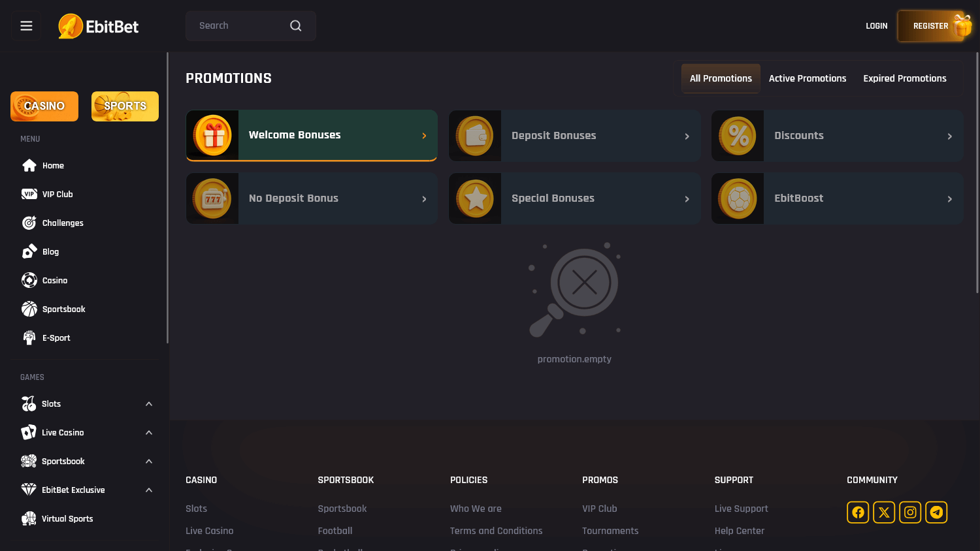Open the Instagram community icon

point(910,512)
